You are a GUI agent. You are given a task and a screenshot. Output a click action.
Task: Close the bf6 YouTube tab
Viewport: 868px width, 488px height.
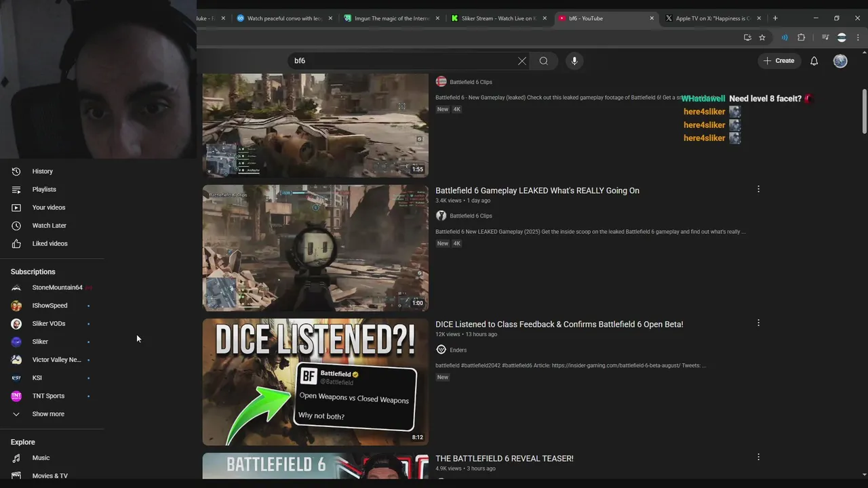[652, 18]
